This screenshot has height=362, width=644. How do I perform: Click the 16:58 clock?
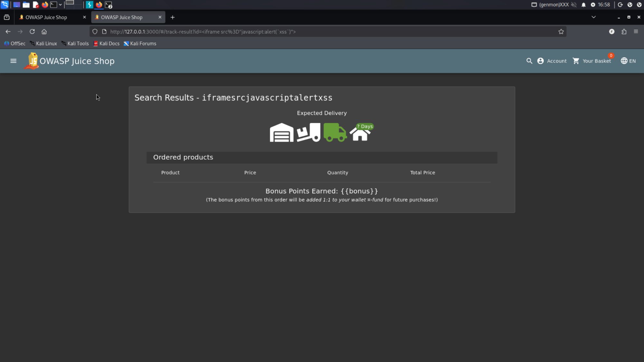click(604, 5)
